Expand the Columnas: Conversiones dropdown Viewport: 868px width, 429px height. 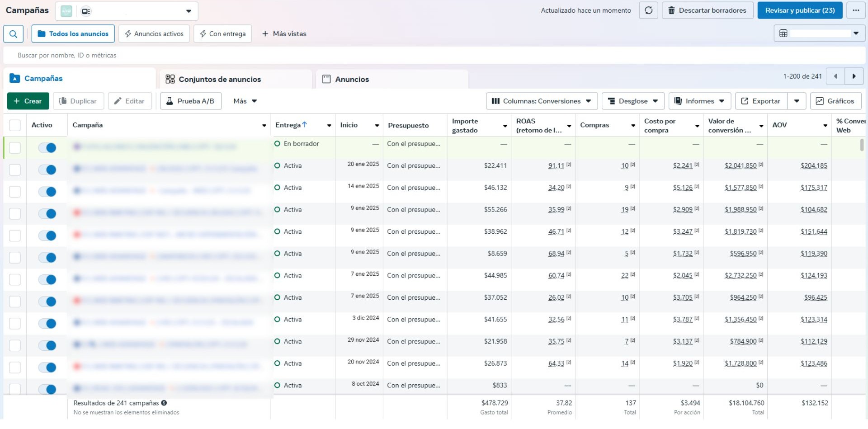click(542, 101)
